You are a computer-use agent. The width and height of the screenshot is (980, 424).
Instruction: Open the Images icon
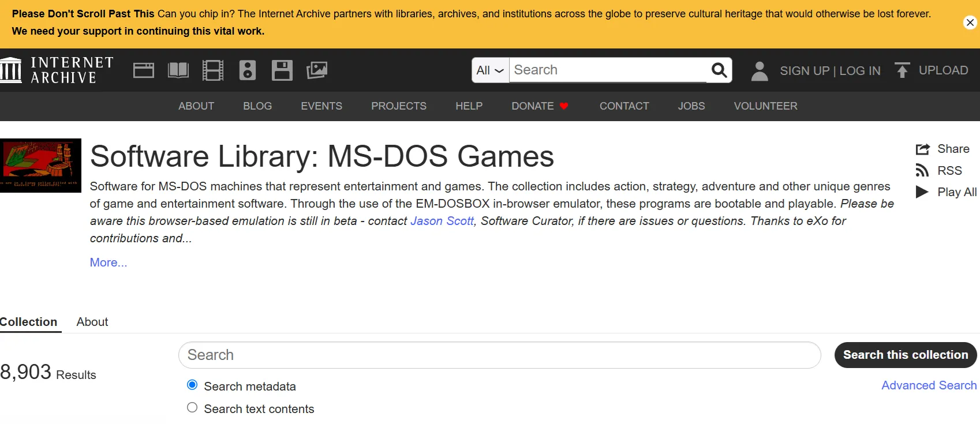[317, 70]
